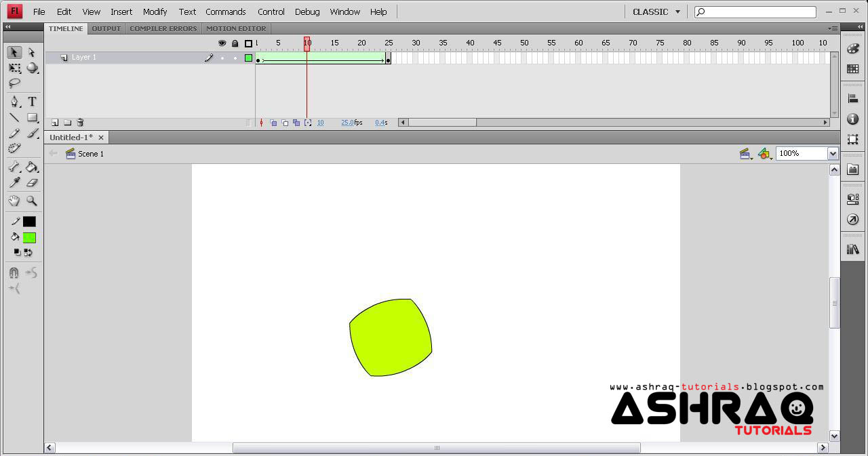Toggle Onion Skin Outlines button
The width and height of the screenshot is (868, 456).
(285, 123)
